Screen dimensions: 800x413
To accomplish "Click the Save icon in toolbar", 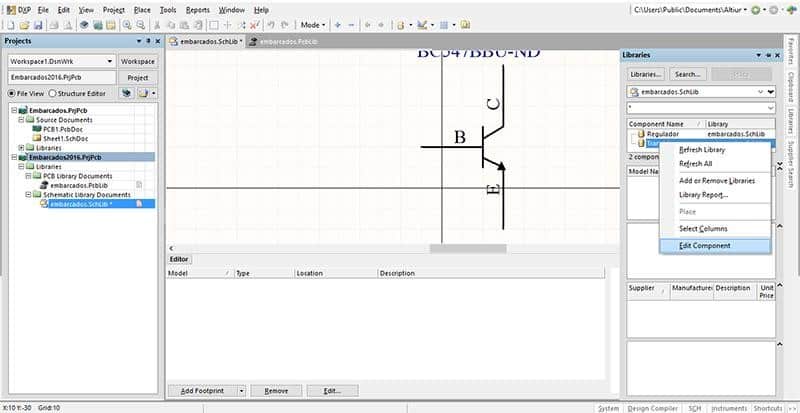I will (37, 24).
